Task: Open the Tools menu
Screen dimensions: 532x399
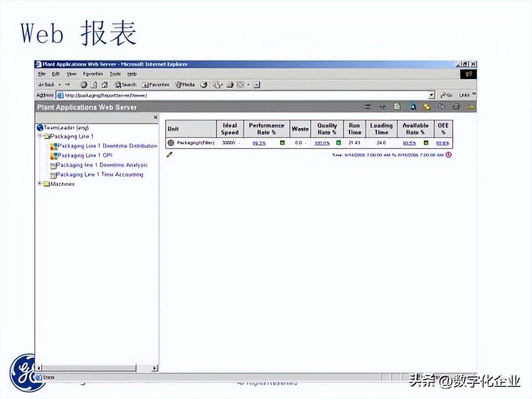Action: (x=115, y=74)
